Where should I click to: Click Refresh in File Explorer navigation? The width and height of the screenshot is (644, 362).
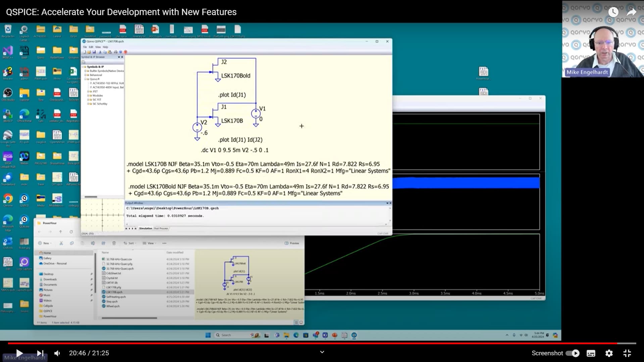pyautogui.click(x=71, y=232)
